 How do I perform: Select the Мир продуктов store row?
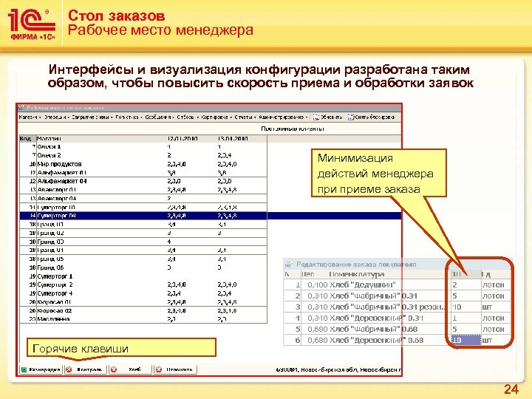click(143, 164)
